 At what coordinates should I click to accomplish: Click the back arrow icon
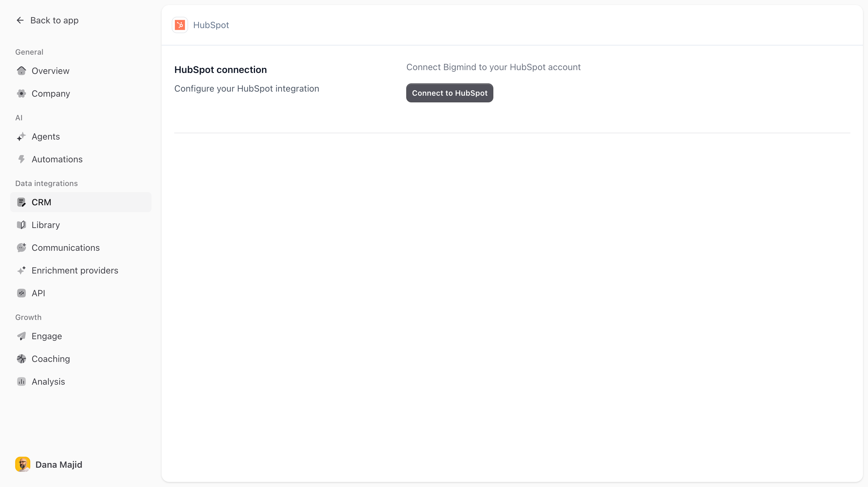click(x=20, y=20)
